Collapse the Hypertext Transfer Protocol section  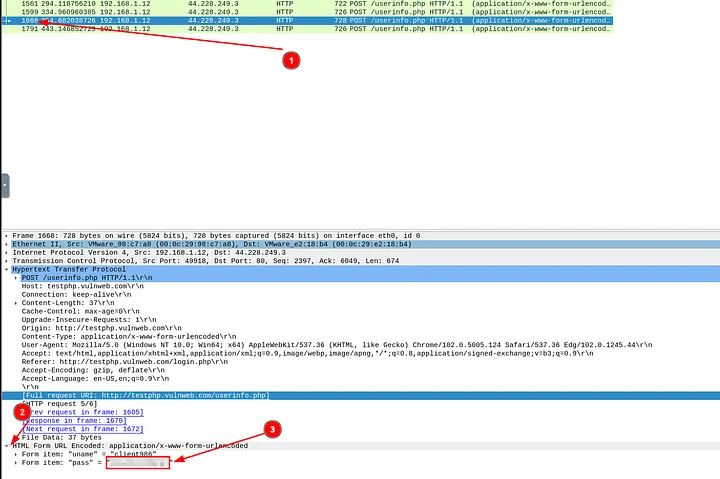point(6,270)
